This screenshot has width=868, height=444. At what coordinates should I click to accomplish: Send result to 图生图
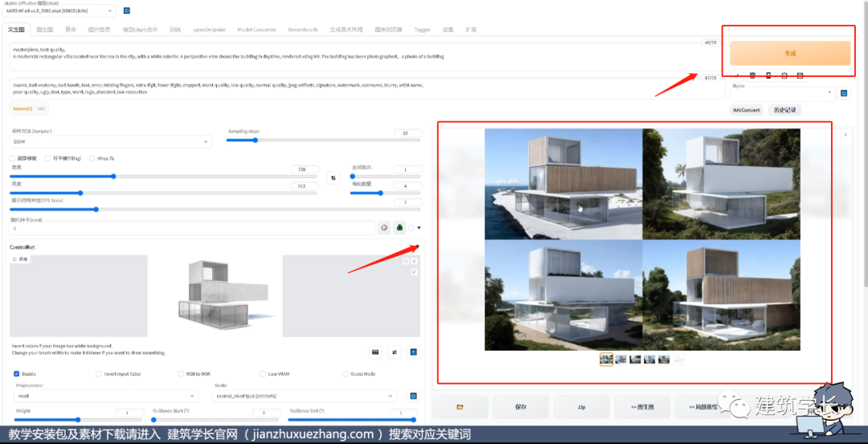pos(642,406)
